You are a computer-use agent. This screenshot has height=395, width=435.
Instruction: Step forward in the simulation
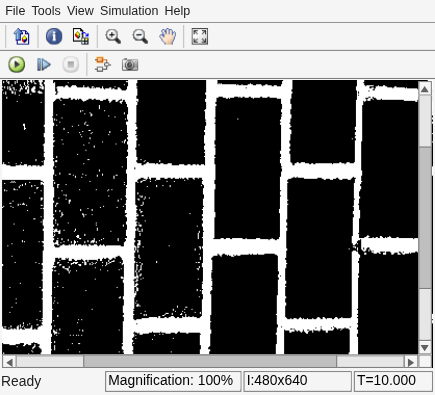(x=44, y=64)
